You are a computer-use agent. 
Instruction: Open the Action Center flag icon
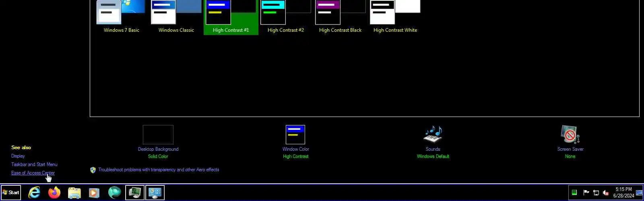click(x=586, y=193)
